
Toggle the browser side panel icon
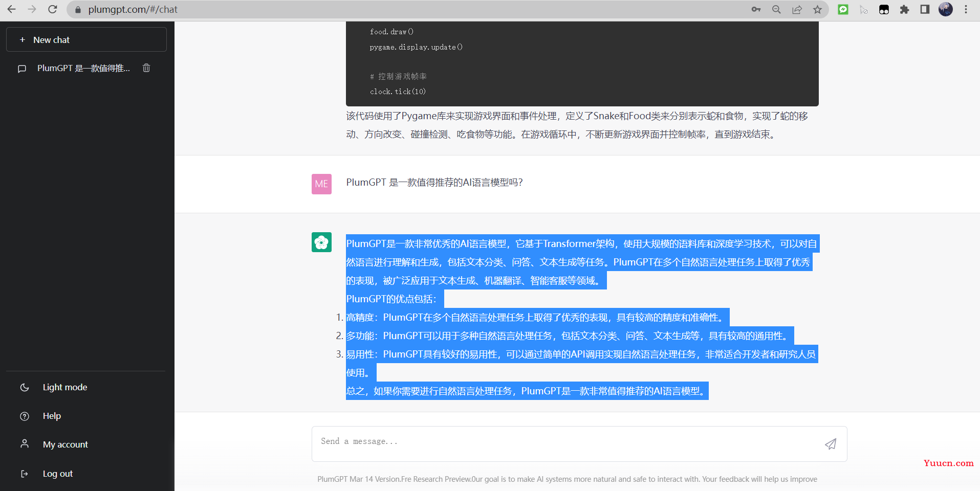(925, 9)
